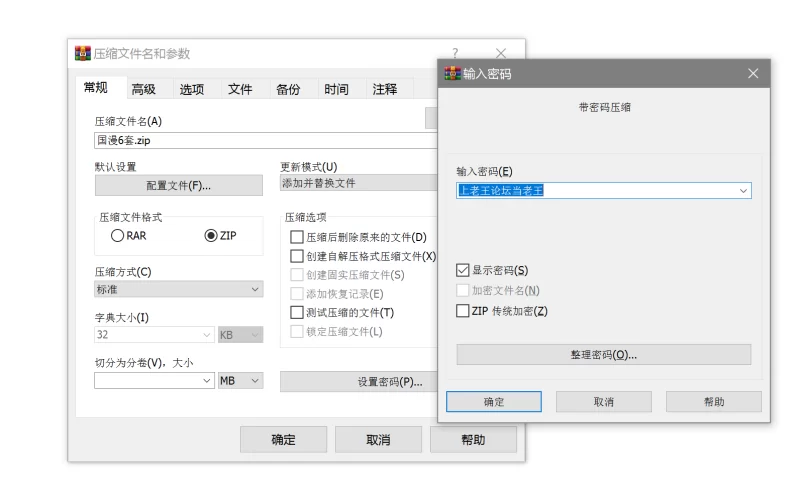Image resolution: width=800 pixels, height=482 pixels.
Task: Open the 备份 tab
Action: pos(288,89)
